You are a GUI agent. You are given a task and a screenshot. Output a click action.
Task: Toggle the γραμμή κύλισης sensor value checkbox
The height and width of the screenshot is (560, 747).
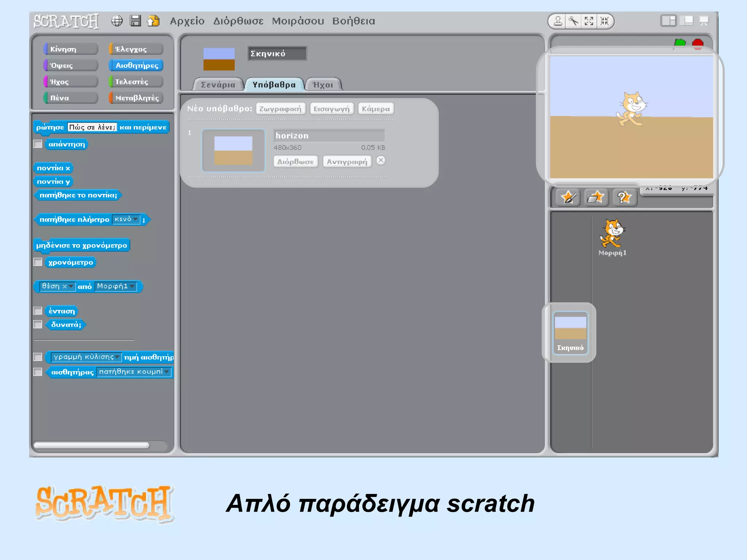click(x=38, y=357)
